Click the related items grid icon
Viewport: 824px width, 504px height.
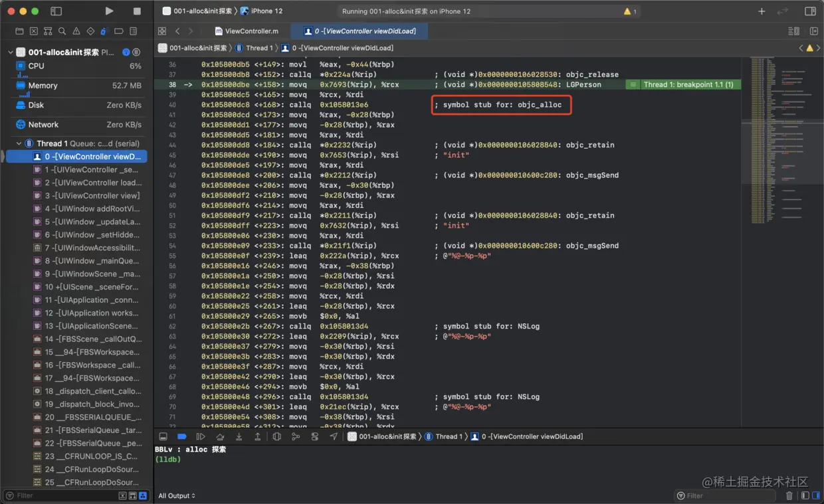(x=162, y=31)
